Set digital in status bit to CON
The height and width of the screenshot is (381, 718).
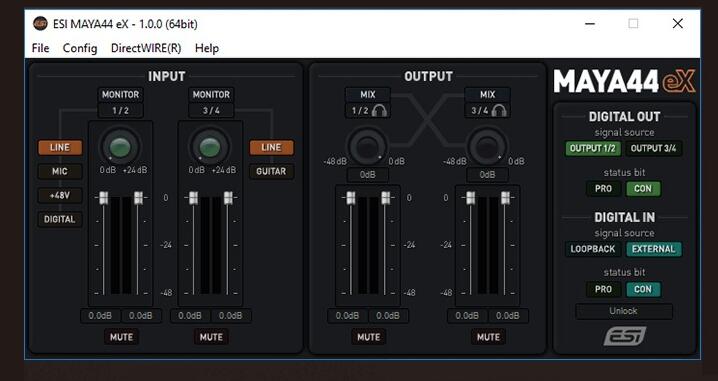643,289
